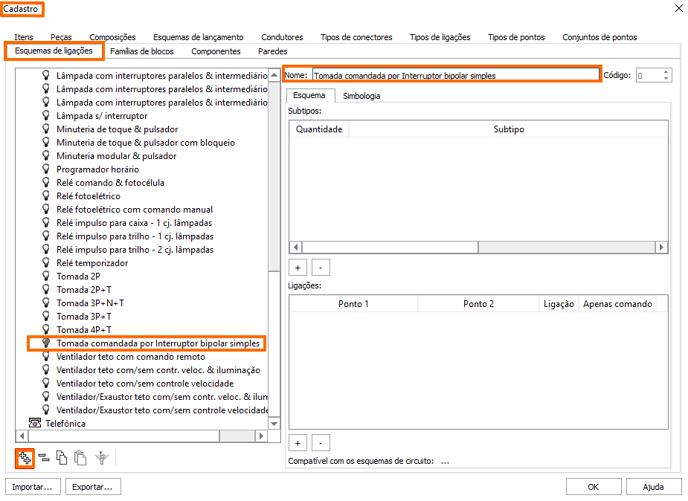Open compatible circuit schemes via the ellipsis
This screenshot has height=501, width=688.
coord(444,461)
